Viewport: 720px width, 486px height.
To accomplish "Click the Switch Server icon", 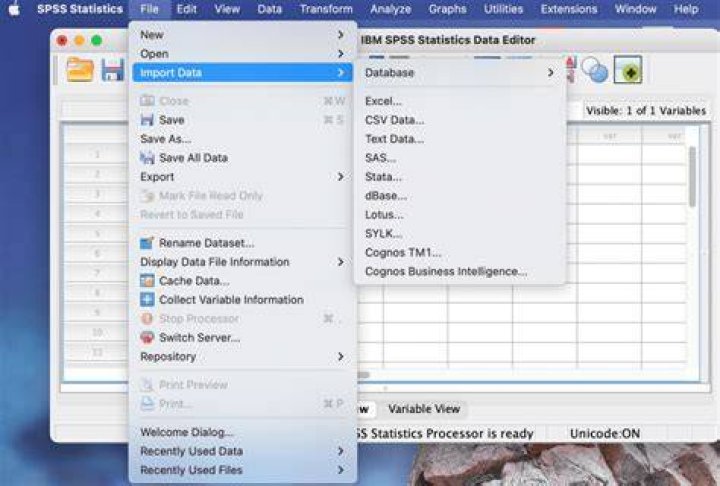I will click(147, 338).
